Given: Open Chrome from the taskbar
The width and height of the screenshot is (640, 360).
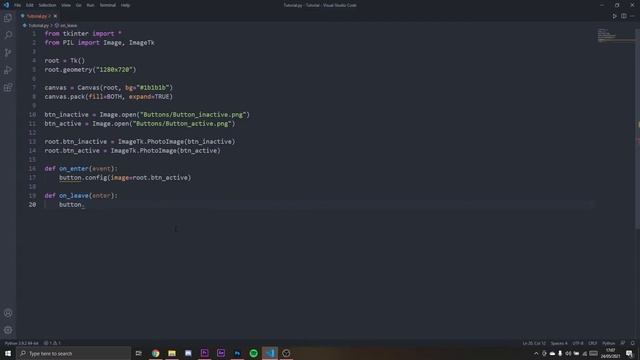Looking at the screenshot, I should [156, 353].
